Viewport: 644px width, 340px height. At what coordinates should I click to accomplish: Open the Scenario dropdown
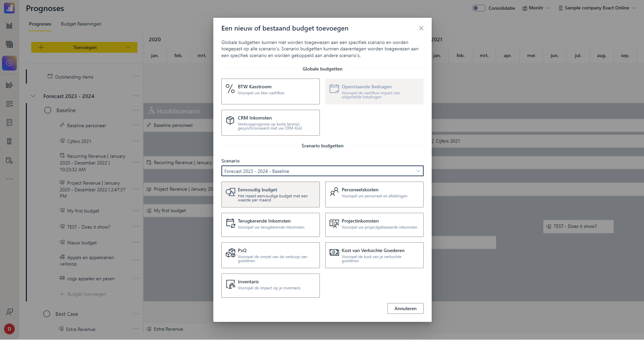pos(322,171)
